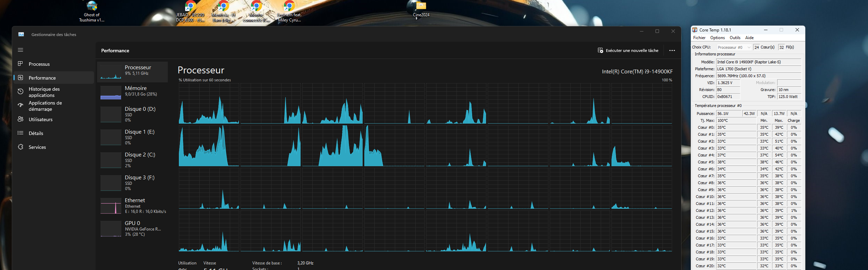Viewport: 868px width, 270px height.
Task: Open Applications de démarrage page
Action: point(54,106)
